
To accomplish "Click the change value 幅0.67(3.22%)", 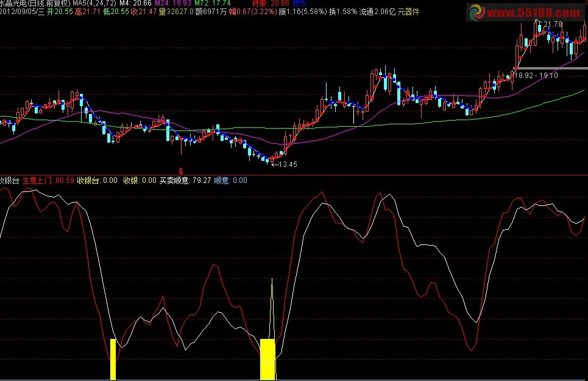I will (253, 12).
